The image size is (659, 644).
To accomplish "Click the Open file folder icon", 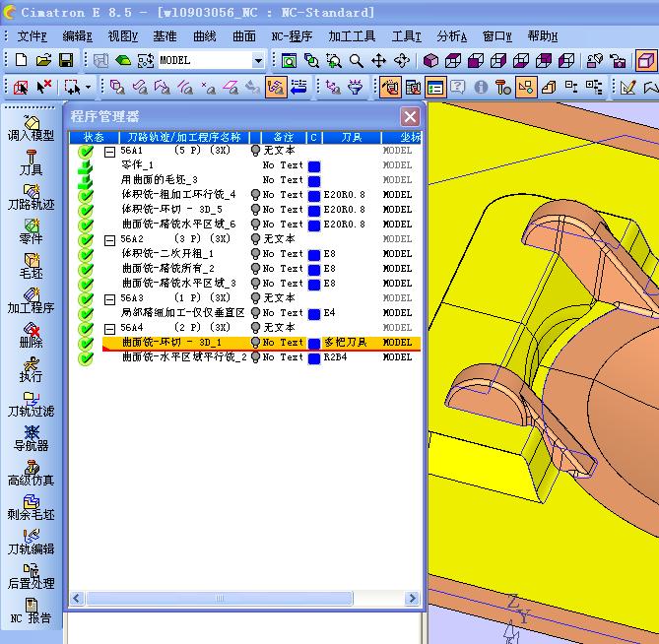I will [43, 60].
